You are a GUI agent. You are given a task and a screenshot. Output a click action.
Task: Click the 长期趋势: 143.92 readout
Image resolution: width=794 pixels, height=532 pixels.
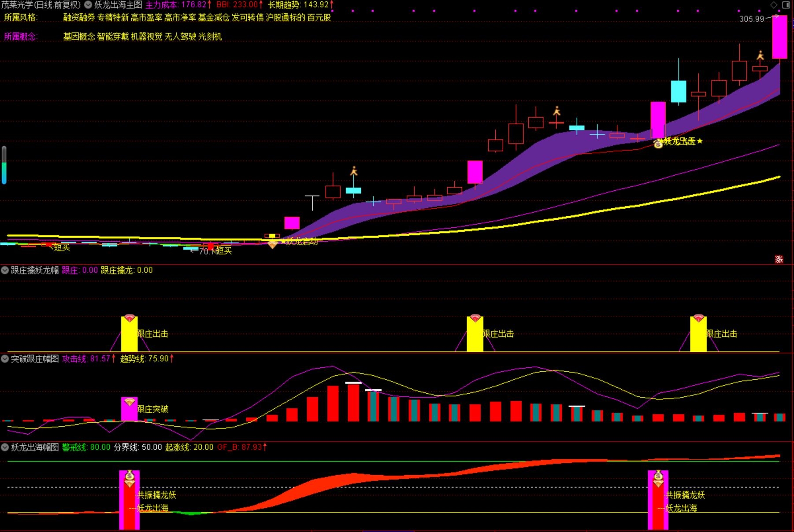301,5
